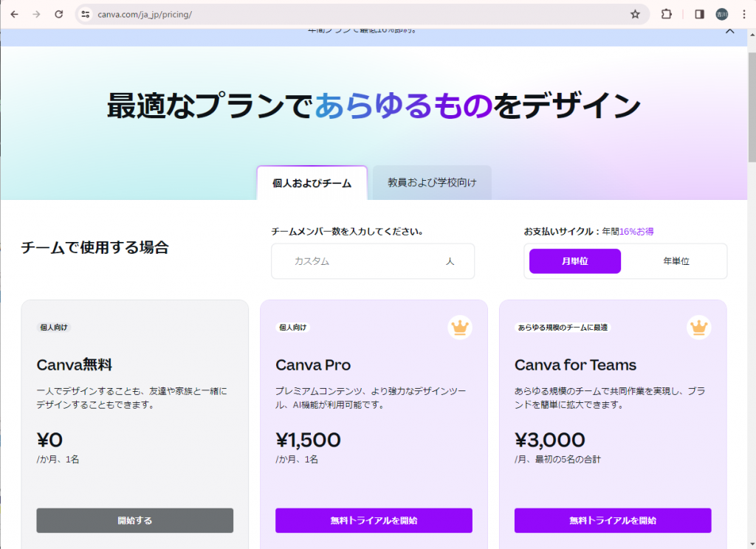Start free trial for Canva Pro
Viewport: 756px width, 549px height.
[x=374, y=520]
